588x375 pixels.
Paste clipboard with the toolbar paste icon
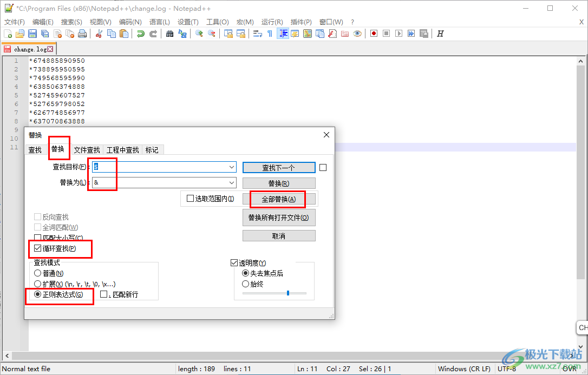[124, 34]
